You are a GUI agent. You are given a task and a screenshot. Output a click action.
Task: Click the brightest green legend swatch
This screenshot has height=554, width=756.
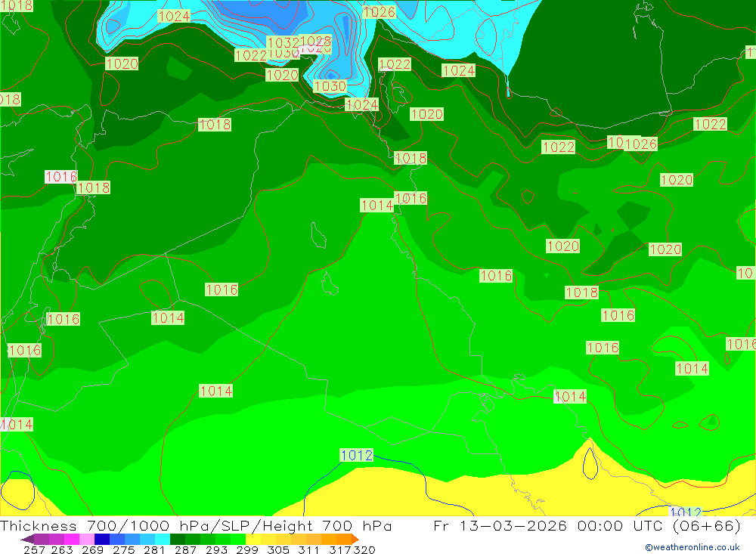point(238,539)
